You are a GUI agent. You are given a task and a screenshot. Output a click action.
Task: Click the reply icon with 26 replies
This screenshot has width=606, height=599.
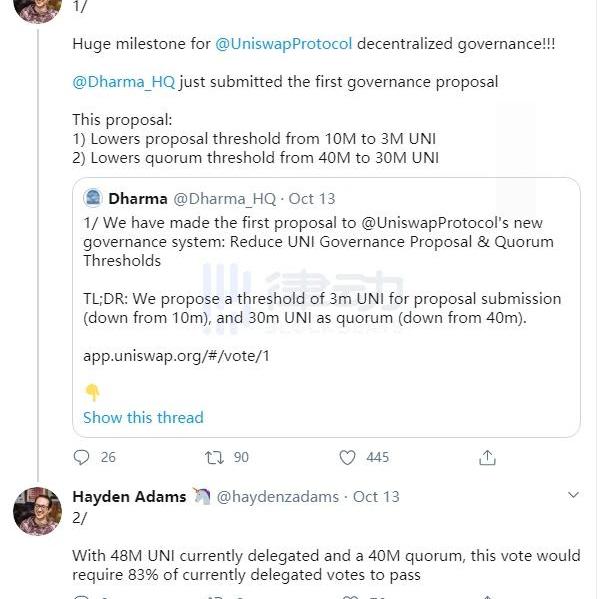click(x=83, y=457)
